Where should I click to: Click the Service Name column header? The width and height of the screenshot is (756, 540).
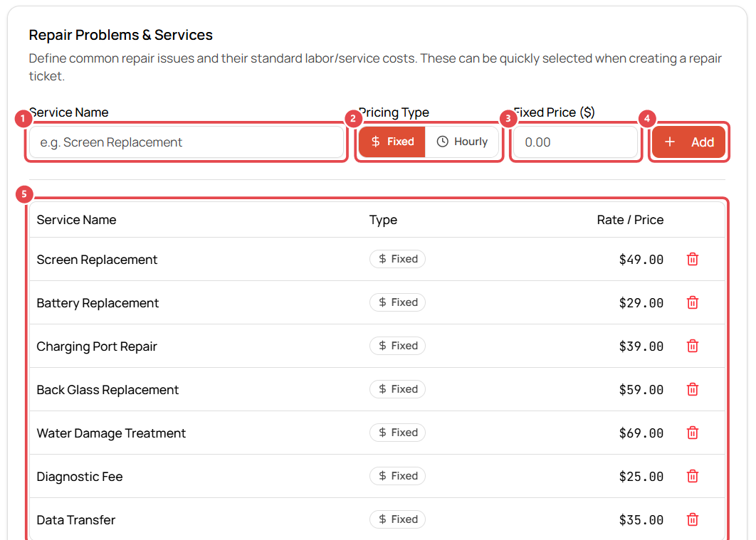77,220
